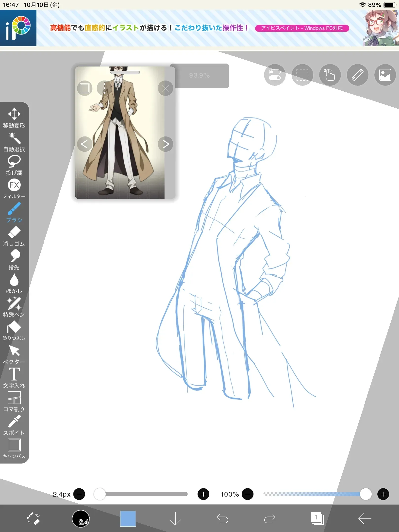Select the 特殊ペン special pen tool
Image resolution: width=399 pixels, height=532 pixels.
pos(14,307)
